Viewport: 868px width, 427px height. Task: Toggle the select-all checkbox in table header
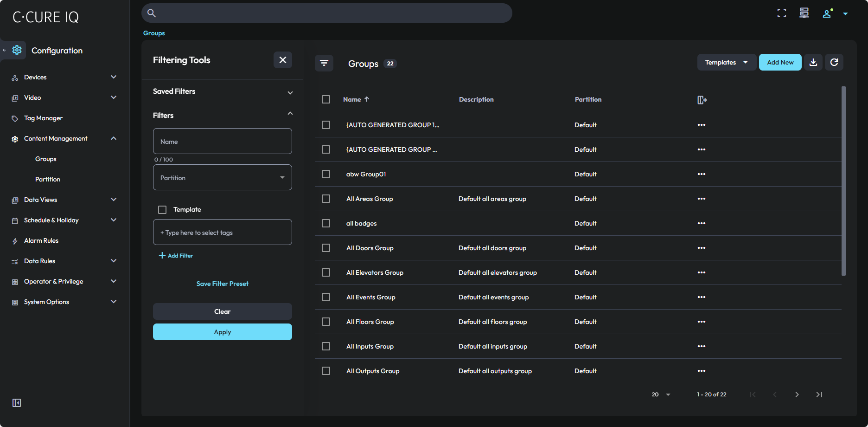pyautogui.click(x=326, y=99)
